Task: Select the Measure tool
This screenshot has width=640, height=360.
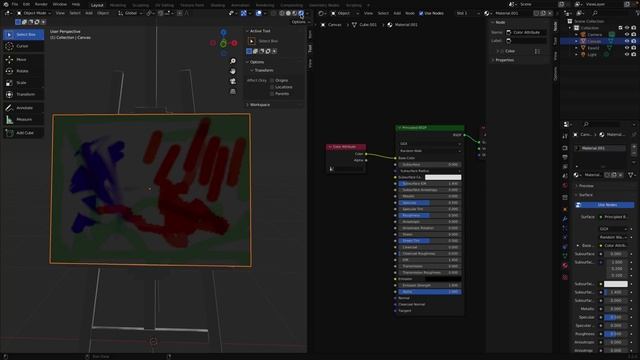Action: tap(23, 120)
